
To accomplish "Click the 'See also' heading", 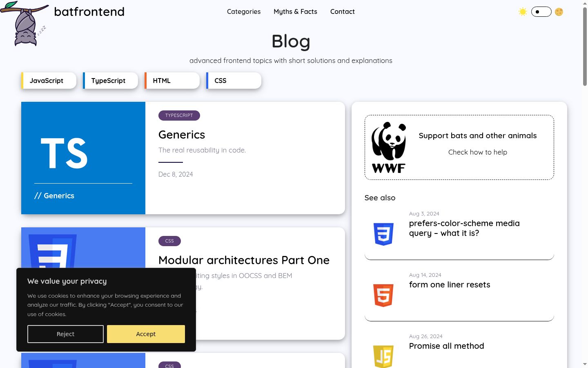I will point(380,198).
